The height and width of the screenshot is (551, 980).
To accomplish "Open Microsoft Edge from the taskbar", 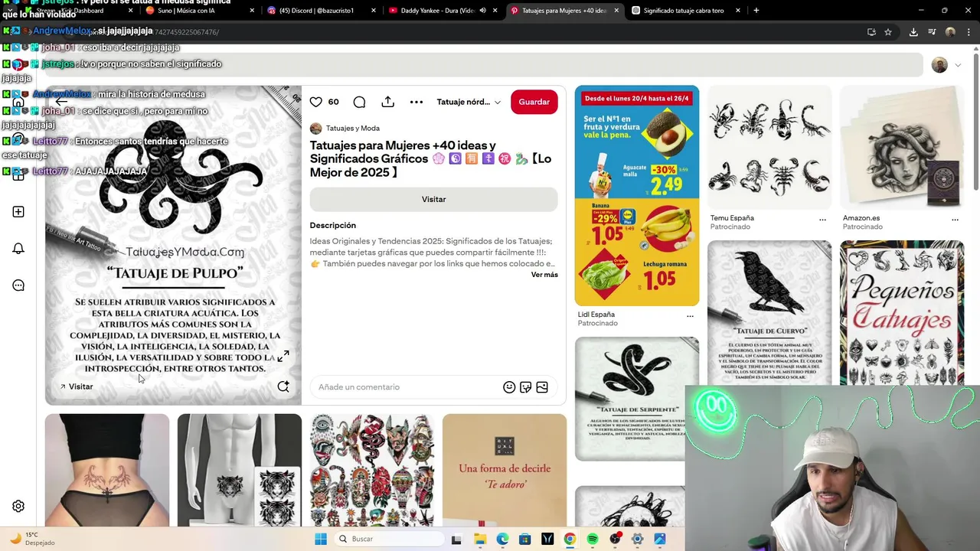I will [x=502, y=539].
